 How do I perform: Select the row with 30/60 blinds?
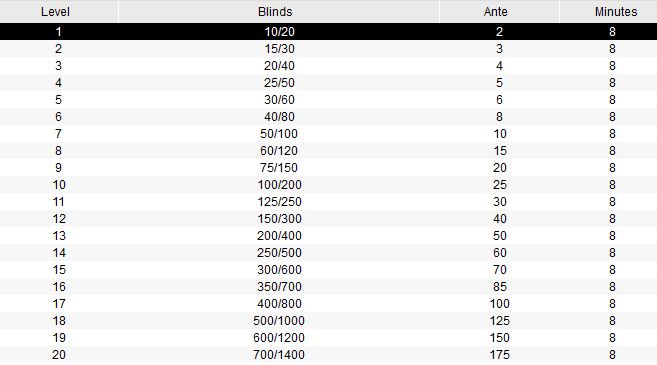pos(328,100)
